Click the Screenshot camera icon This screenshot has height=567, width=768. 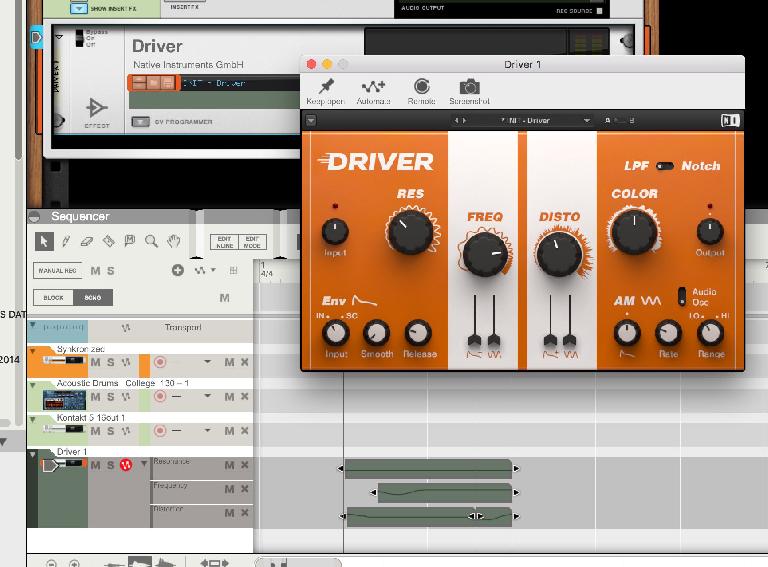[469, 87]
